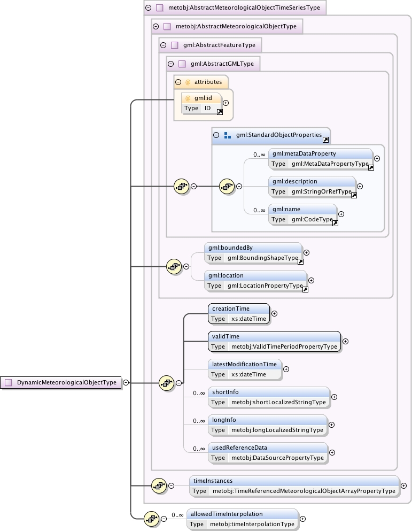Click the group icon of gml:StandardObjectProperties
412x532 pixels.
pyautogui.click(x=228, y=135)
